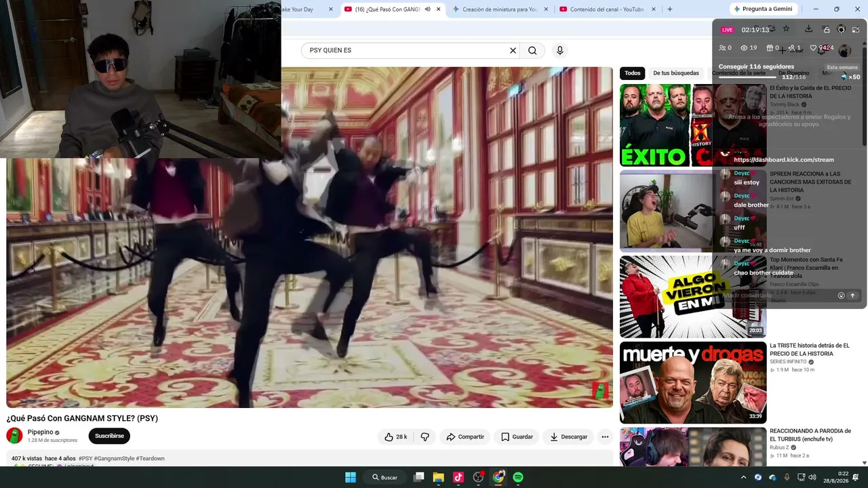The width and height of the screenshot is (868, 488).
Task: Open OBS Studio from the taskbar
Action: click(x=478, y=477)
